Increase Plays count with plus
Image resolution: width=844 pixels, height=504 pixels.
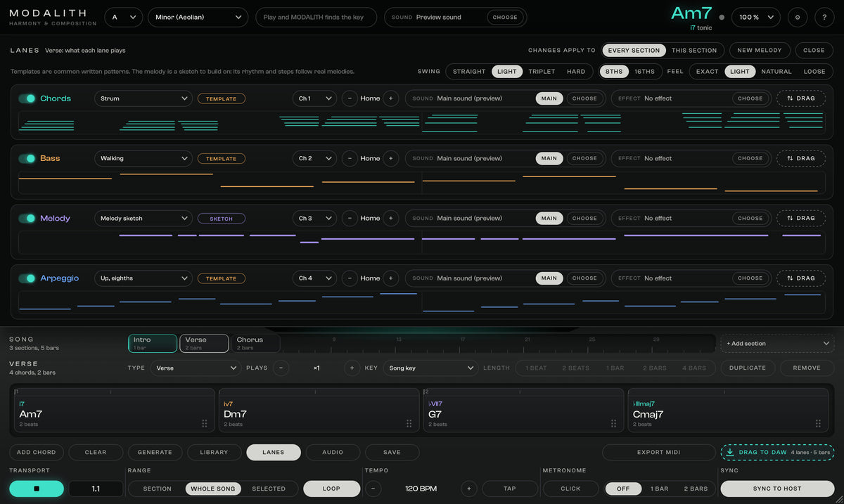point(352,368)
